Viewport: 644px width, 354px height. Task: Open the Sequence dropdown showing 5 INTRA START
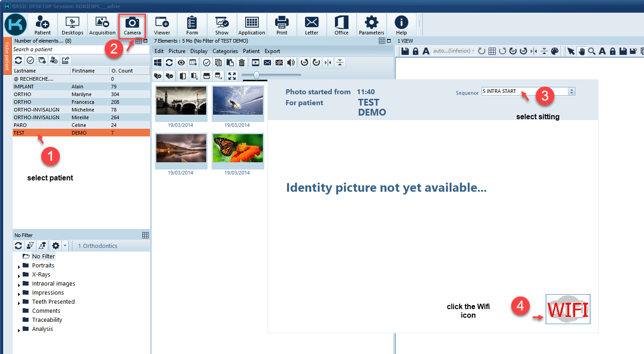(x=571, y=91)
